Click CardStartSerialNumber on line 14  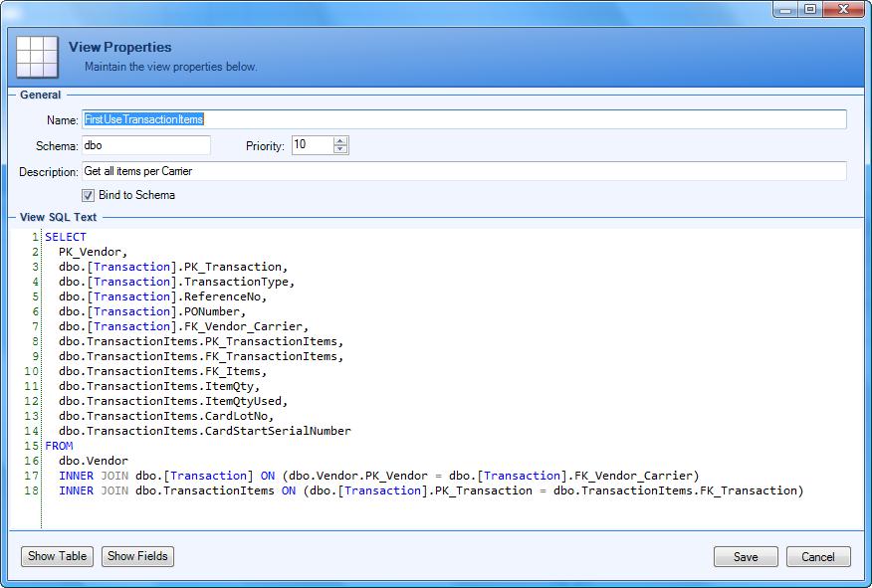[x=282, y=432]
